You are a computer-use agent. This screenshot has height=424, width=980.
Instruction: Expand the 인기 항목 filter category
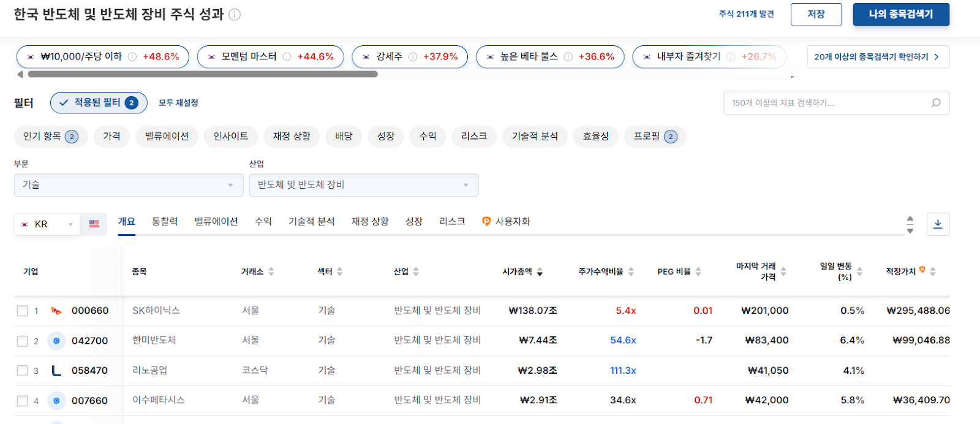click(x=51, y=137)
